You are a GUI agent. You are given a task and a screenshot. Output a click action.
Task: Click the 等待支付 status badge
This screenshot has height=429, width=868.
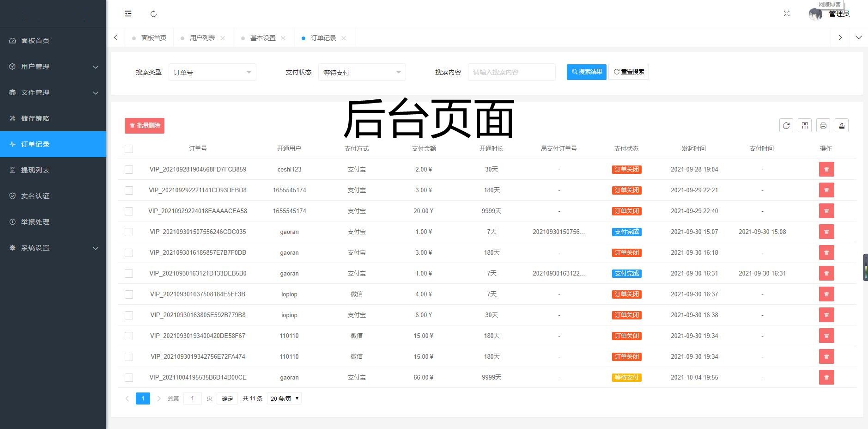pyautogui.click(x=627, y=377)
